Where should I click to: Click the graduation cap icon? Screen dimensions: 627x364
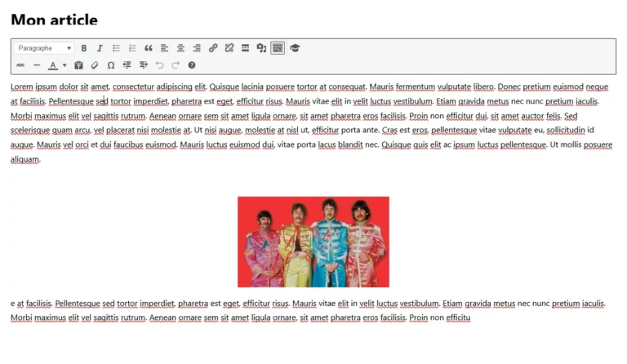[x=295, y=48]
